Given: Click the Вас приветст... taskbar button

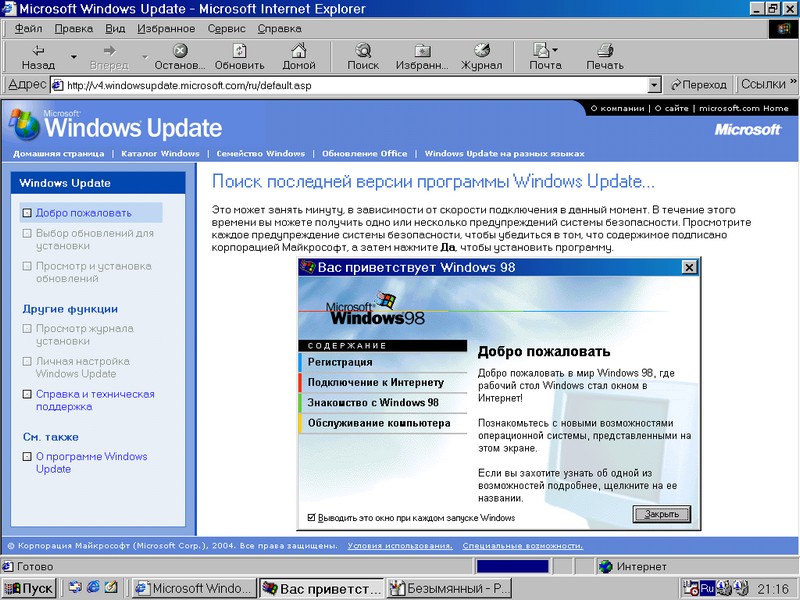Looking at the screenshot, I should click(321, 588).
